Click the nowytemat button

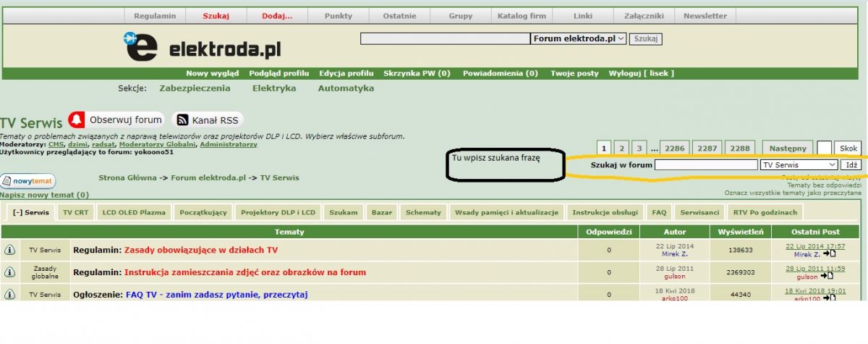[x=28, y=181]
